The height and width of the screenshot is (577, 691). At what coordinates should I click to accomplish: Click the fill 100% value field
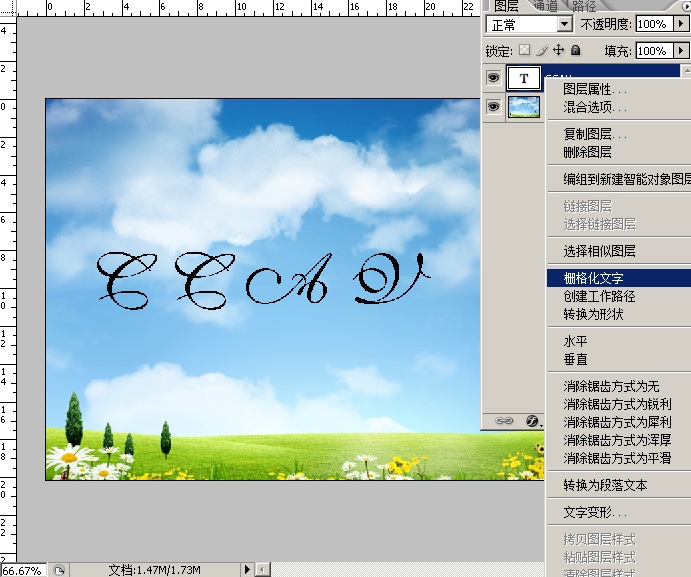(x=655, y=51)
